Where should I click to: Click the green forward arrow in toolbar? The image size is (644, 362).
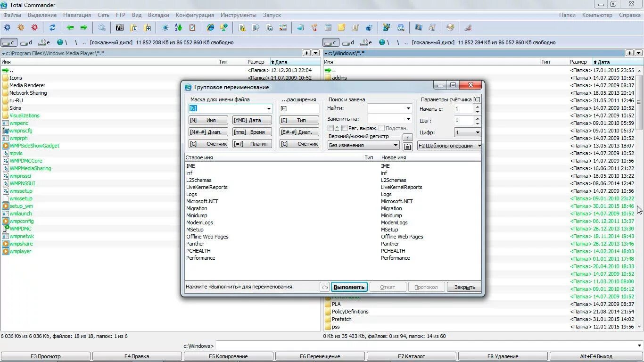(83, 28)
